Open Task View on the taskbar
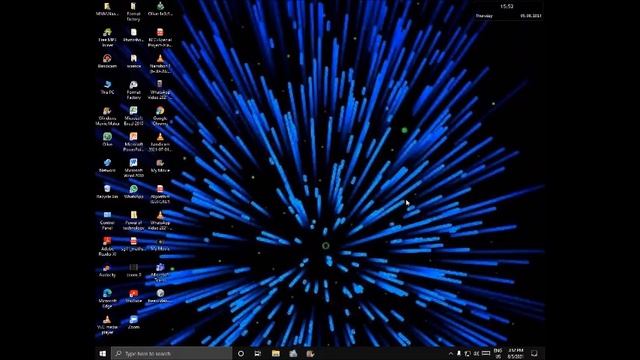This screenshot has width=640, height=360. click(258, 353)
